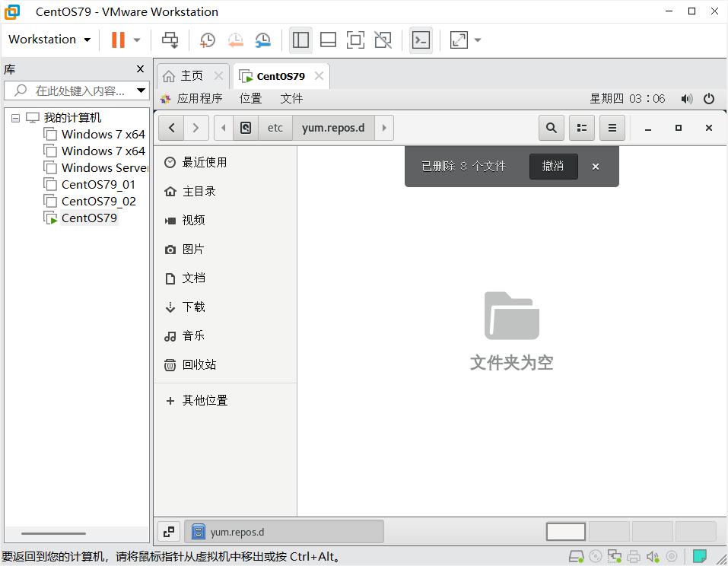The width and height of the screenshot is (728, 566).
Task: Close the library panel
Action: (x=140, y=69)
